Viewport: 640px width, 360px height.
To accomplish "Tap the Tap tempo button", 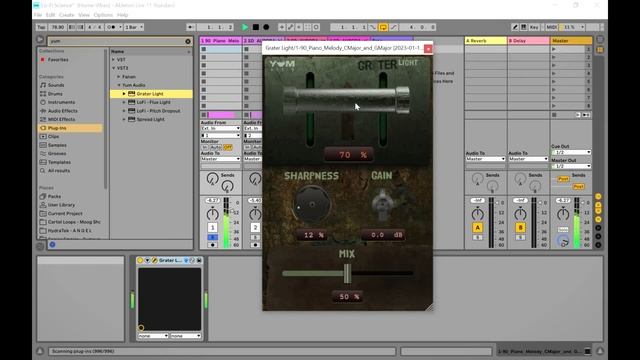I will [41, 27].
